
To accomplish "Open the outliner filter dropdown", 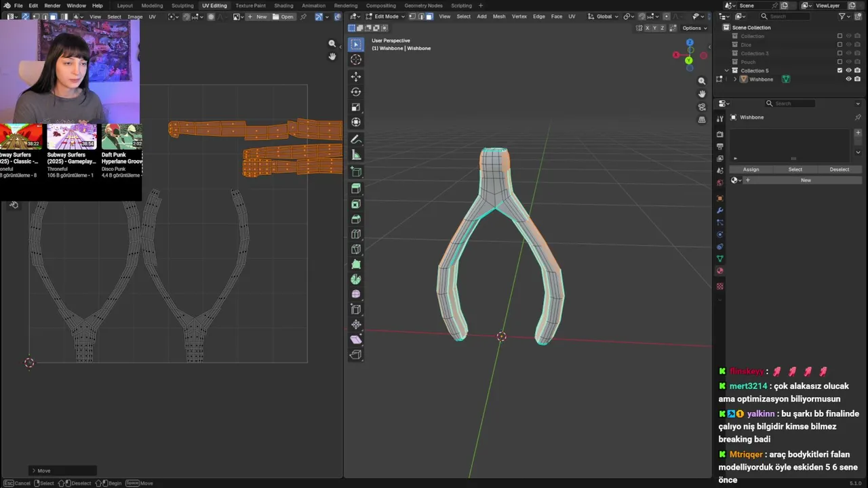I will 845,16.
